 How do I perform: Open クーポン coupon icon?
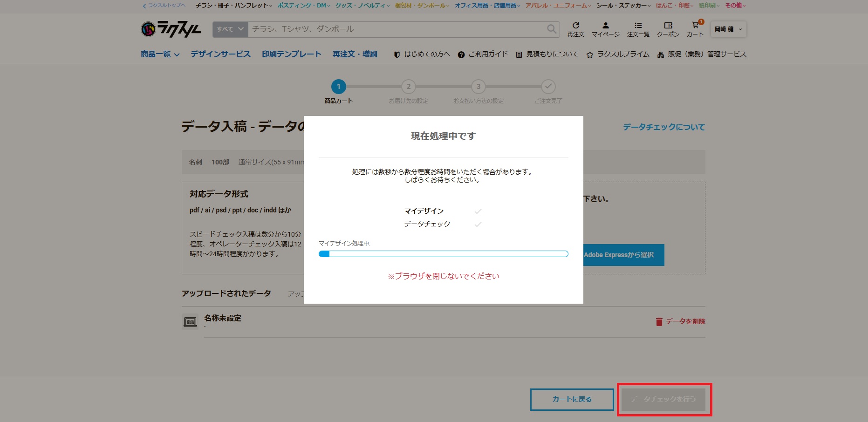[x=668, y=29]
